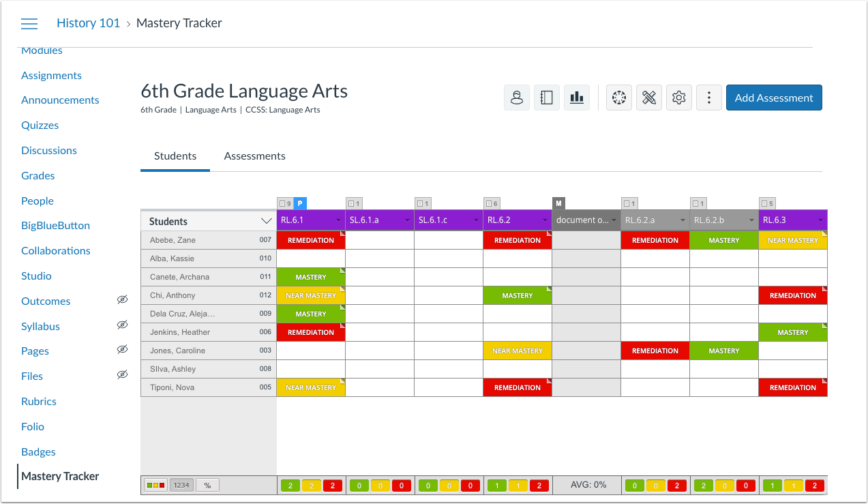Switch to the Assessments tab

[254, 155]
